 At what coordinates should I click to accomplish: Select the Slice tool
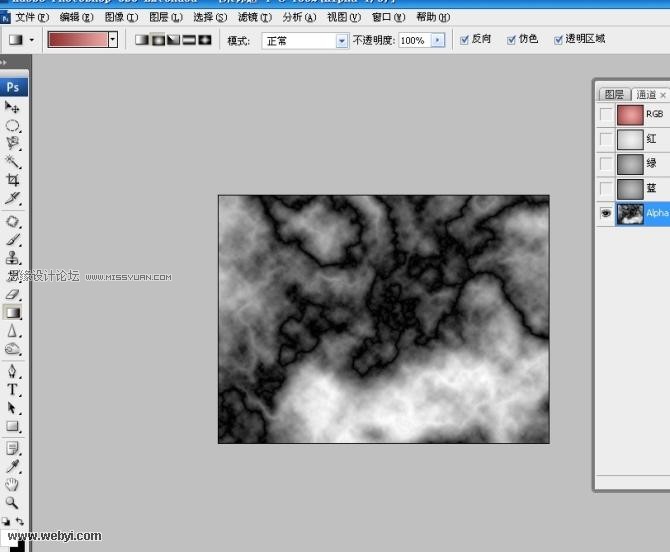click(x=12, y=198)
